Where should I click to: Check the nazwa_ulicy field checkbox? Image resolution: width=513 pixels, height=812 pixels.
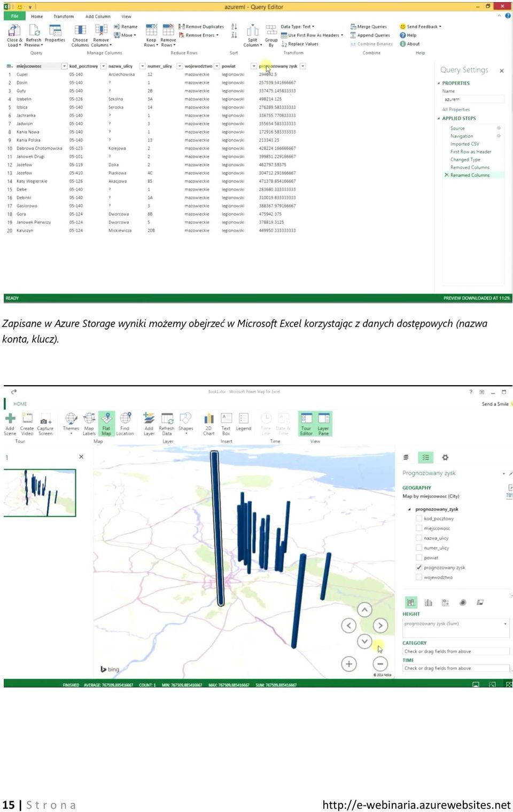coord(419,538)
